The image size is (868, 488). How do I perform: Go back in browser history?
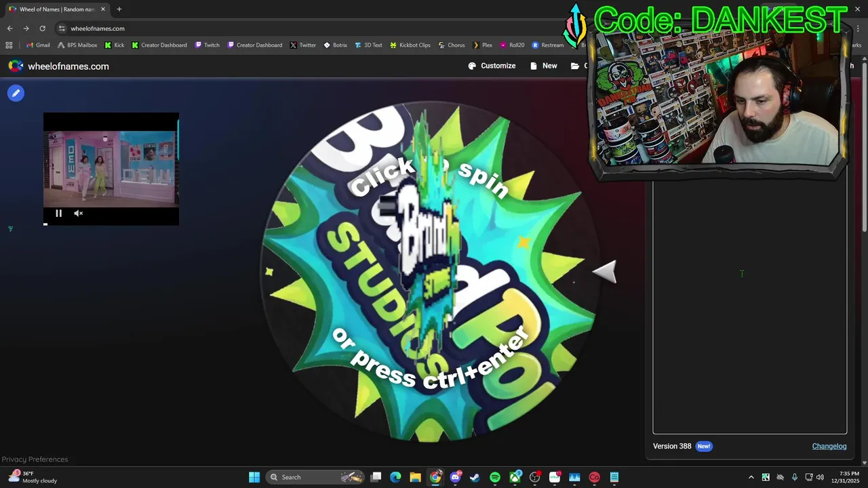click(x=9, y=28)
